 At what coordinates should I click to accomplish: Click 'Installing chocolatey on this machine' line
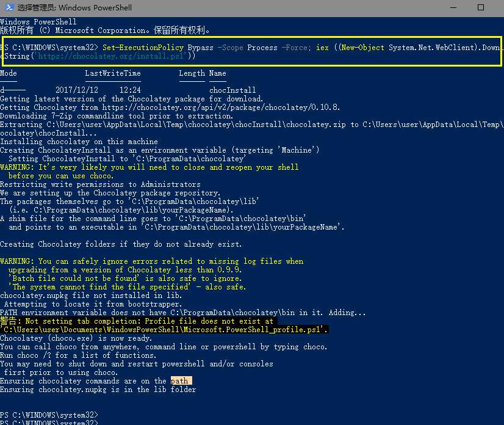(x=79, y=142)
